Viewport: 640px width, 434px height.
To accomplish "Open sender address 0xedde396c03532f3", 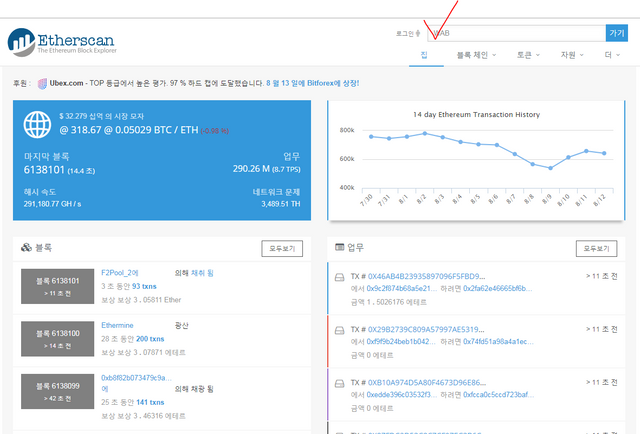I will point(402,395).
